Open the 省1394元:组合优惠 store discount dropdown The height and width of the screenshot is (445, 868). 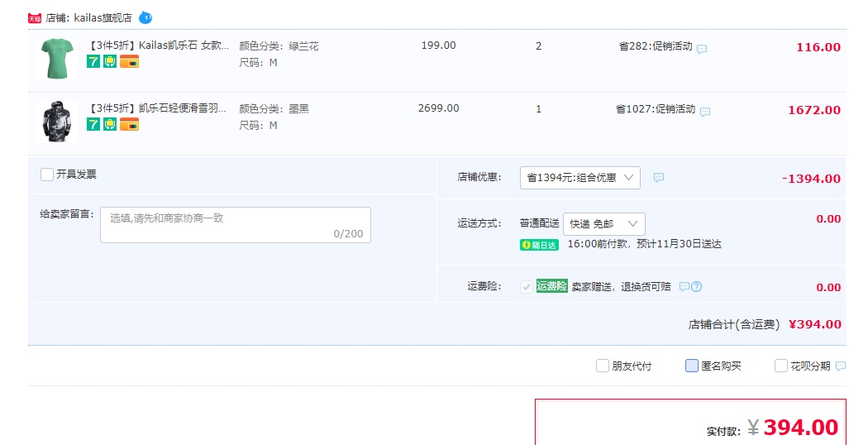pyautogui.click(x=580, y=178)
